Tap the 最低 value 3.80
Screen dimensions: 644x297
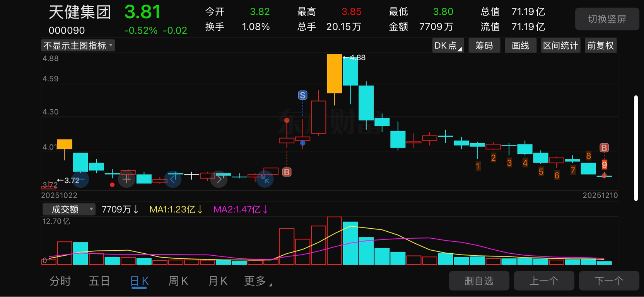pos(443,12)
